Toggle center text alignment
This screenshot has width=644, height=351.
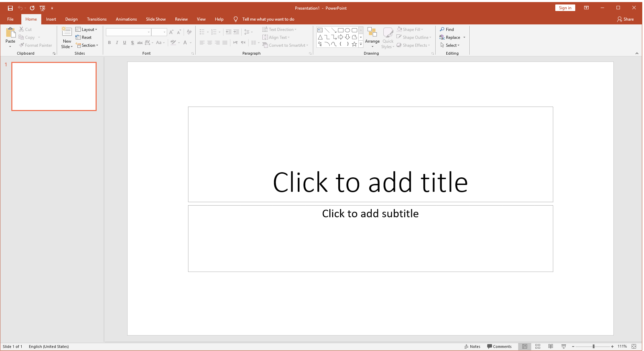(210, 43)
